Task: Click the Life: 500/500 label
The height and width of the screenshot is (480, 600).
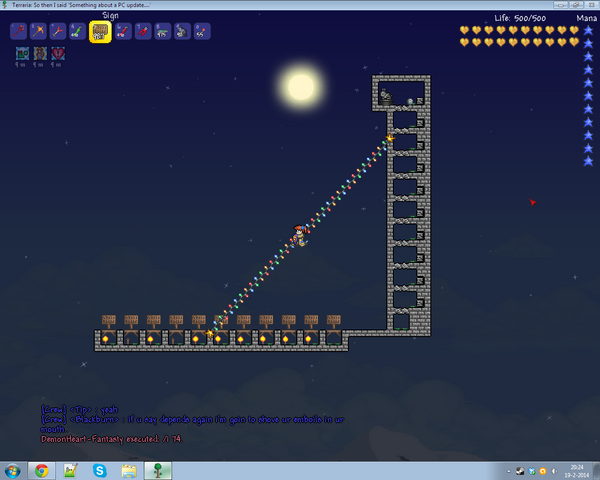Action: (x=520, y=18)
